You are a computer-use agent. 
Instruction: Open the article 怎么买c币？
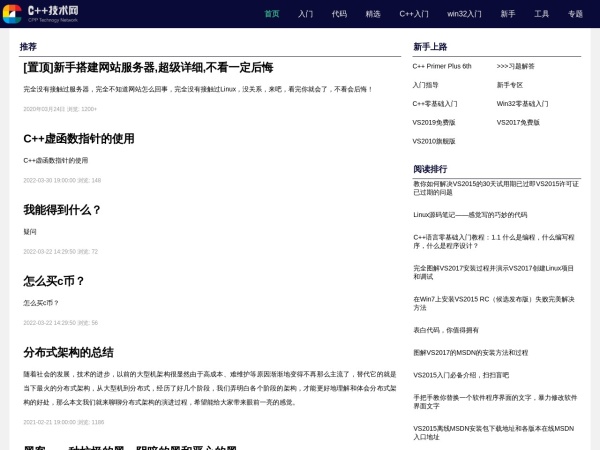click(x=54, y=281)
